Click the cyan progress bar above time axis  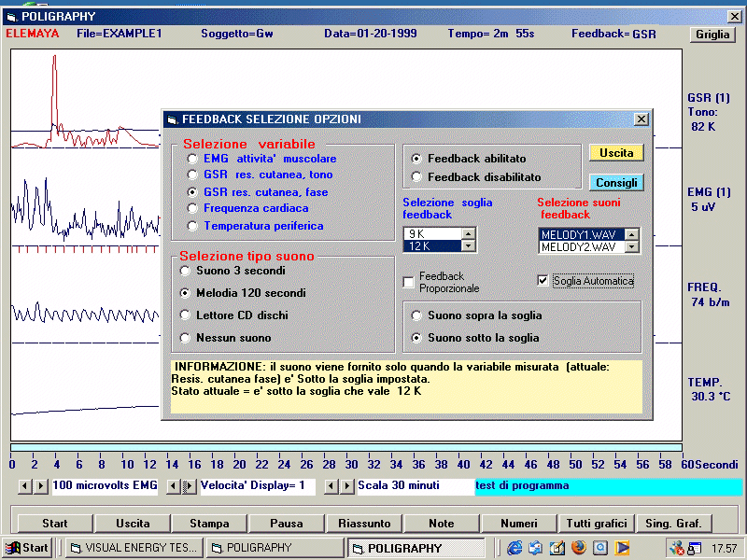coord(347,448)
